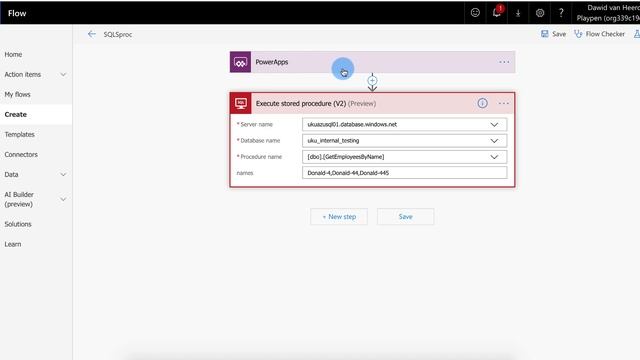Viewport: 640px width, 360px height.
Task: Expand the Database name dropdown
Action: (494, 141)
